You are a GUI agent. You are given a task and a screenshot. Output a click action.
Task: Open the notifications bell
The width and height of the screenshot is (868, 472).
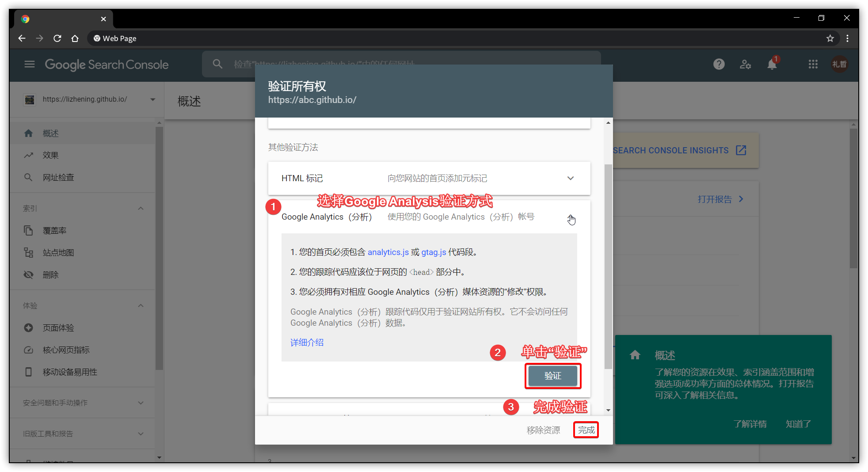pos(772,65)
